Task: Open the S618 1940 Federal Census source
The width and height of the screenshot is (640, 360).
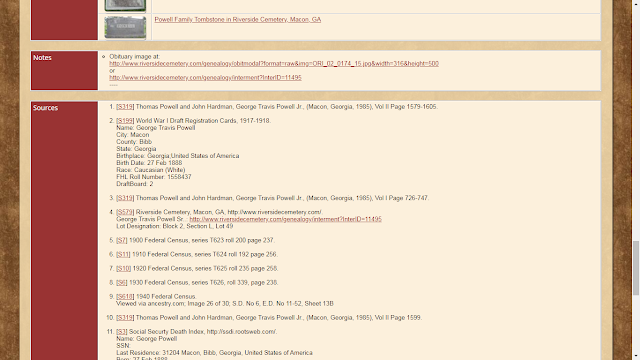Action: pos(125,297)
